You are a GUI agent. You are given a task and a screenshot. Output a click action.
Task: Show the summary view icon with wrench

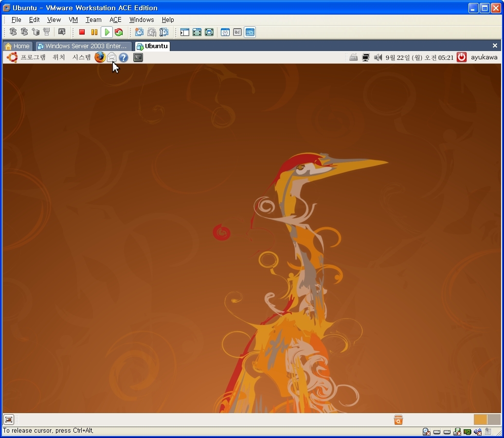pyautogui.click(x=225, y=32)
